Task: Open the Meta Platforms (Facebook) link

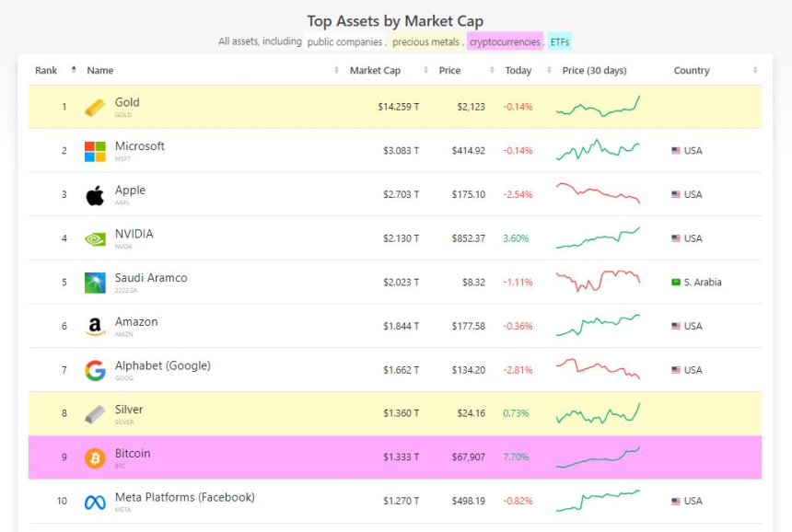Action: tap(184, 497)
